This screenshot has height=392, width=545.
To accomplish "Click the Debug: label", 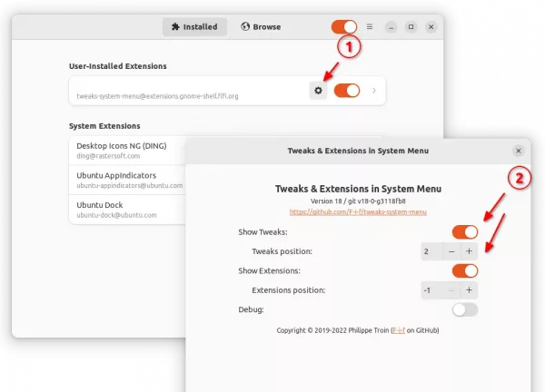I will coord(251,309).
